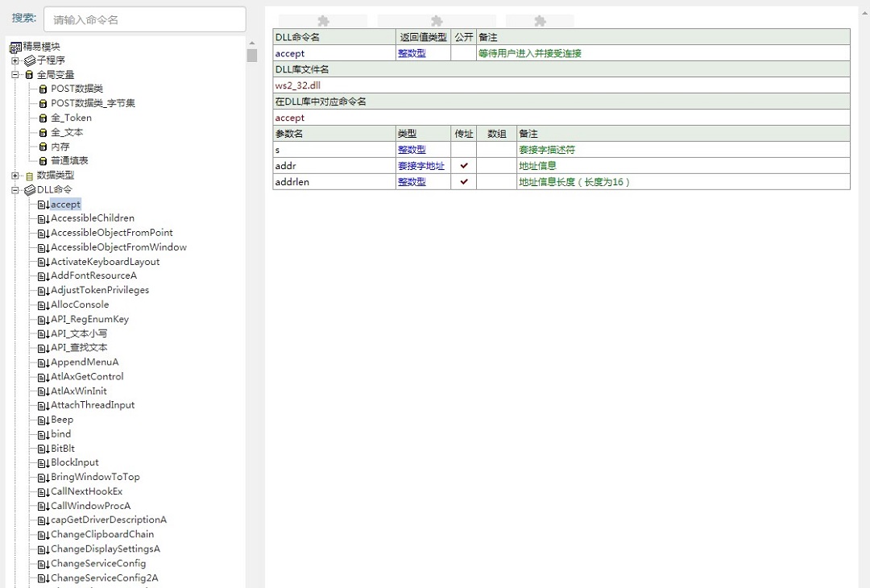Select BringWindowToTop in the tree
Screen dimensions: 870x588
[95, 477]
